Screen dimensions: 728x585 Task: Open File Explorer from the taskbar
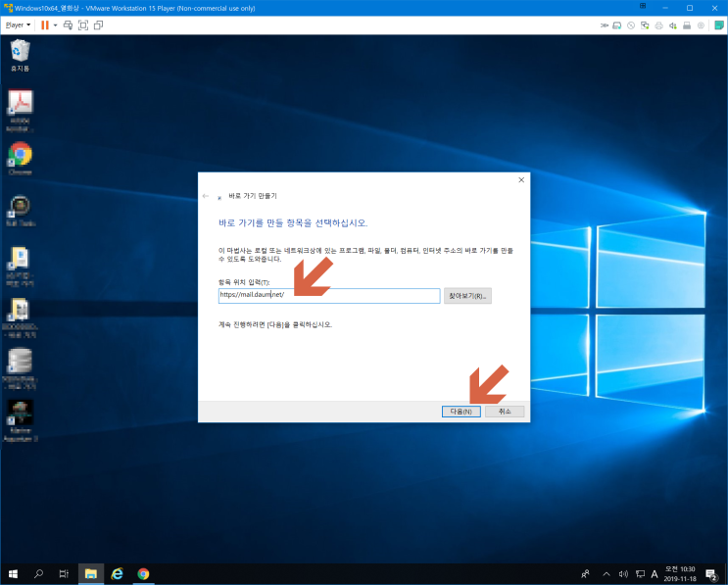click(90, 574)
